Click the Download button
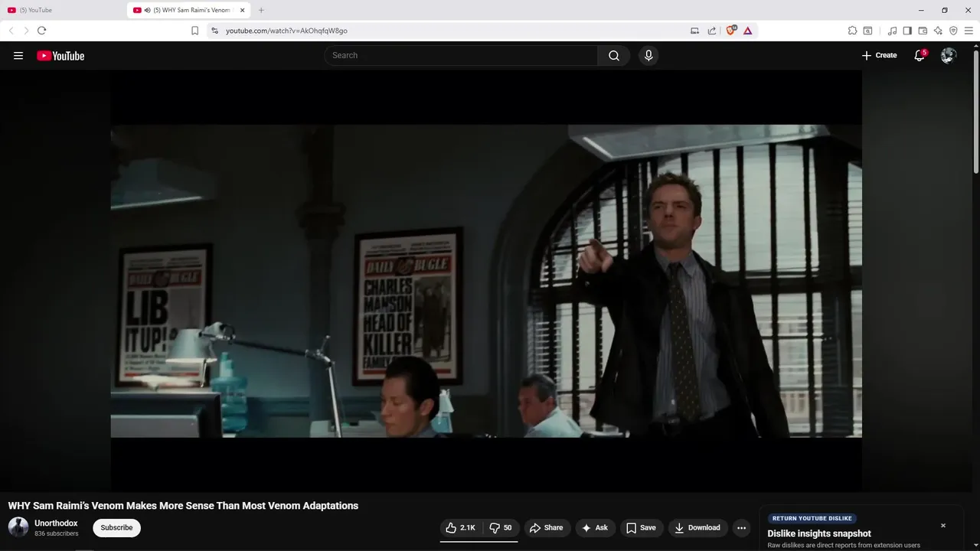This screenshot has width=980, height=551. [x=697, y=527]
